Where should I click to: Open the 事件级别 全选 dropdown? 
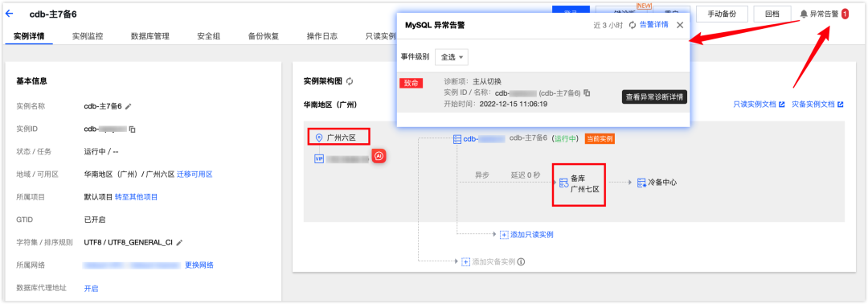click(x=452, y=57)
